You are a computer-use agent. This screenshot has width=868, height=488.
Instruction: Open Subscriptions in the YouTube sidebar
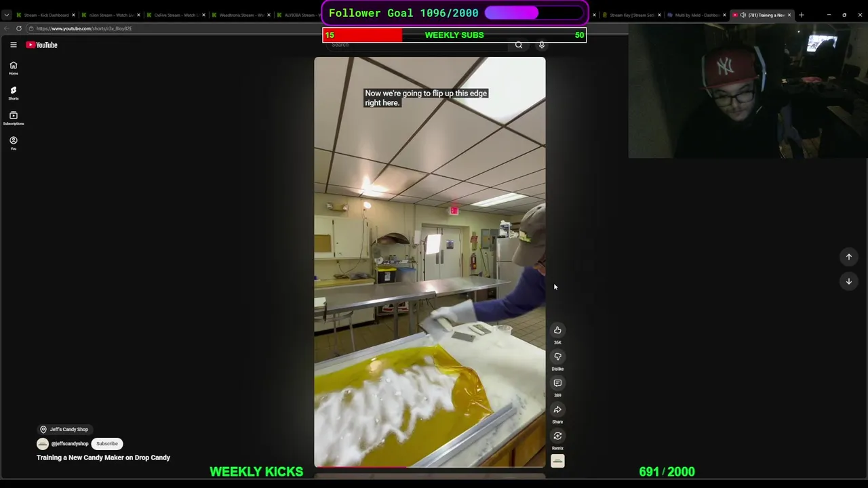point(13,118)
